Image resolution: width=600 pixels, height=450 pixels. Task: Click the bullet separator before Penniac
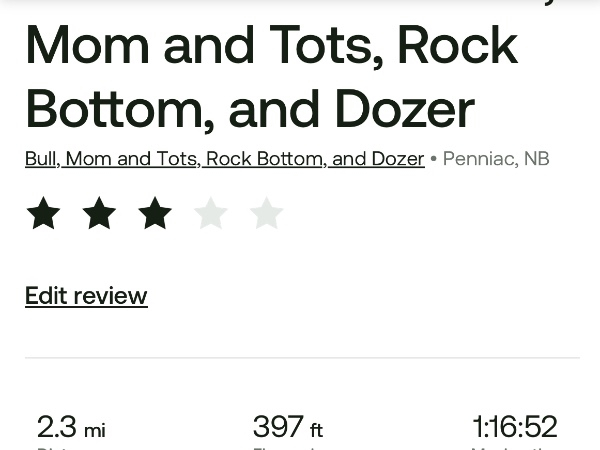click(x=433, y=159)
